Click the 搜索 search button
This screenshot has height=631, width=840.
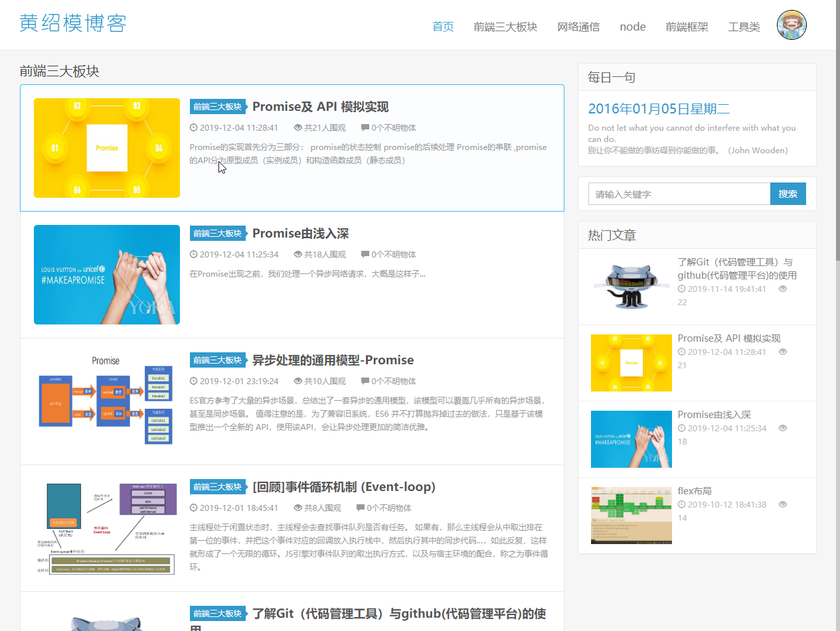(x=788, y=194)
